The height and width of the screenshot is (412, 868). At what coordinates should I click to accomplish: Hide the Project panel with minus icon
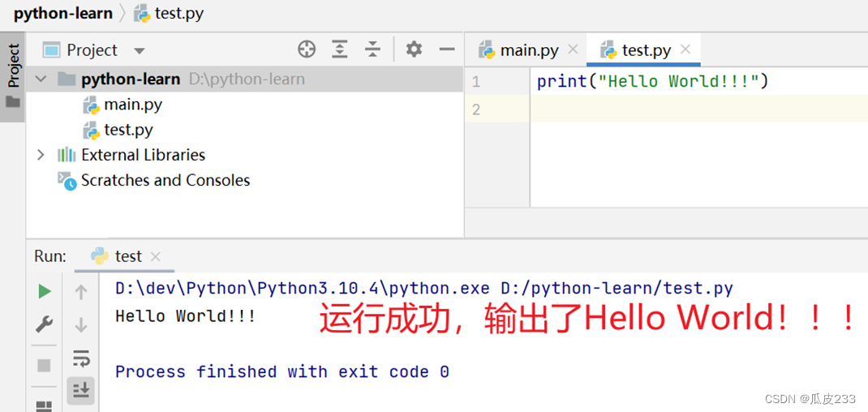(447, 49)
